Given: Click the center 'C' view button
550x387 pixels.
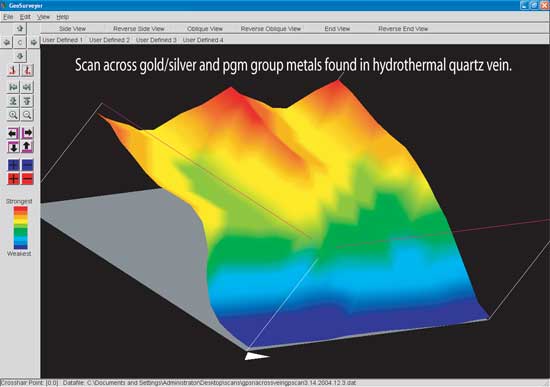Looking at the screenshot, I should (x=20, y=42).
